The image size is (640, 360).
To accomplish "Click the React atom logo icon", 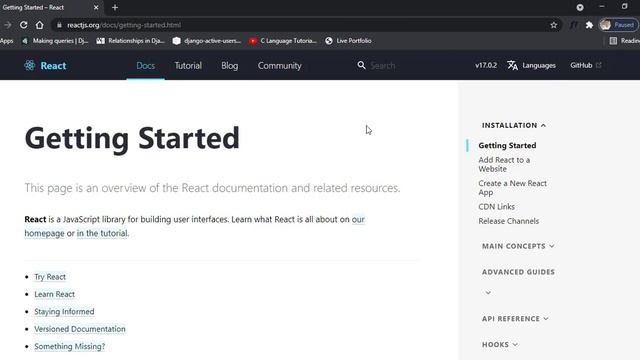I will click(29, 65).
